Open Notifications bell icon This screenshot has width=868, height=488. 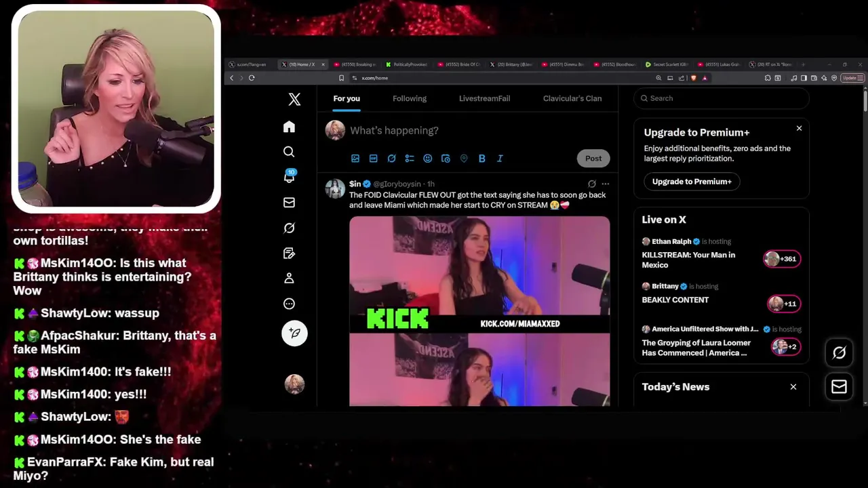tap(290, 176)
